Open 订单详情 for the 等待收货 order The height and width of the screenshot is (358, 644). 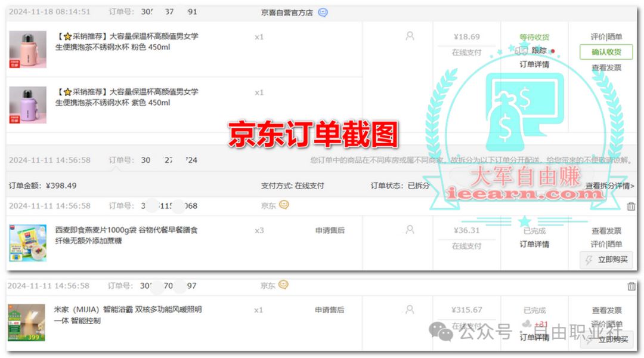534,64
